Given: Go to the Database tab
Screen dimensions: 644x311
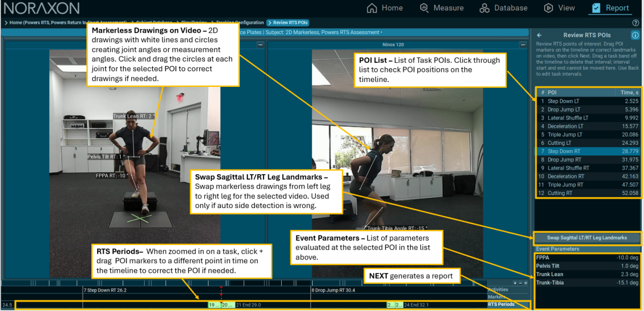Looking at the screenshot, I should click(503, 8).
